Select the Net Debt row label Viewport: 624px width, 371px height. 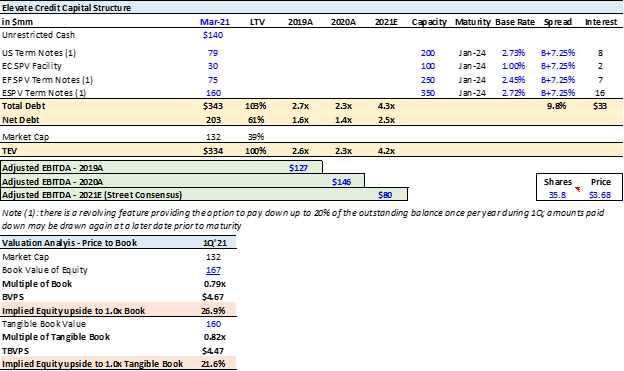point(21,120)
